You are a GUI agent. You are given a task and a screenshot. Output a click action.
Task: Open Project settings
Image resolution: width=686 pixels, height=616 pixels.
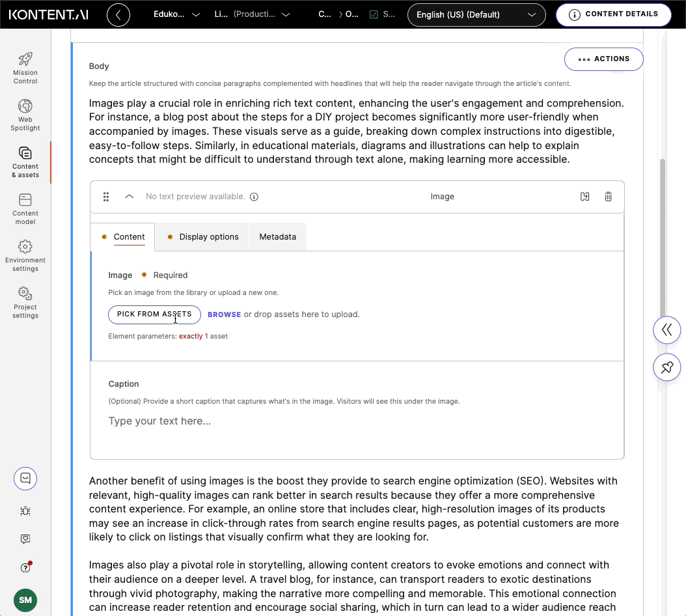(25, 302)
